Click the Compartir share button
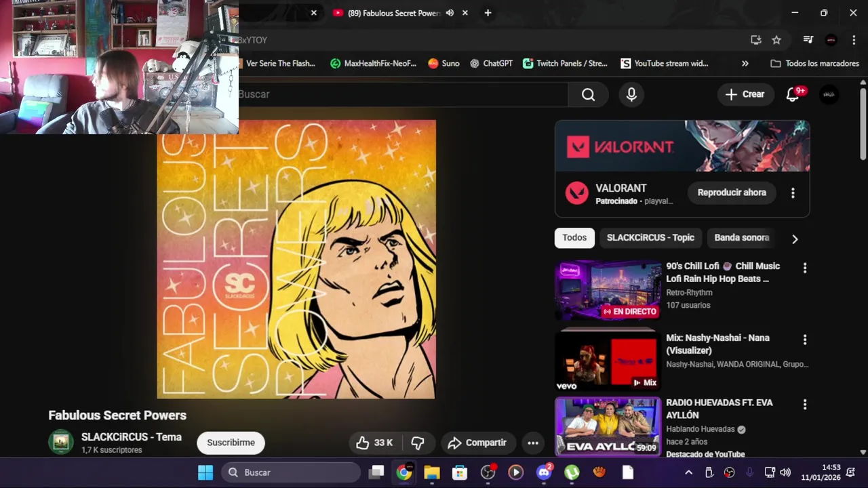Viewport: 868px width, 488px height. pos(477,443)
